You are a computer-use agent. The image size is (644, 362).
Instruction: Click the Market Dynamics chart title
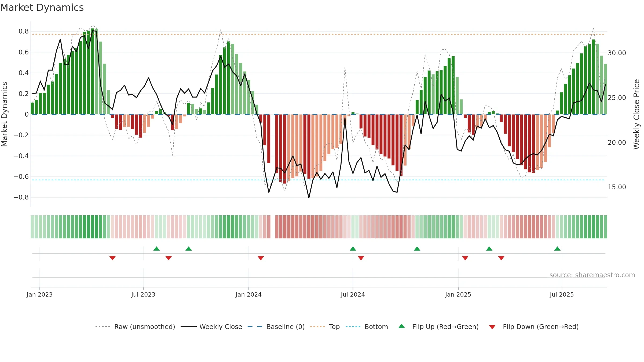click(42, 8)
